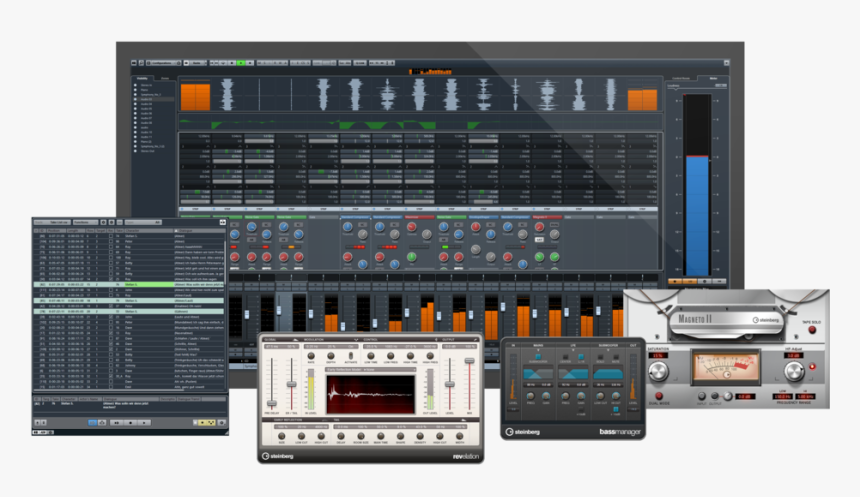Open the Control Room tab

point(681,78)
